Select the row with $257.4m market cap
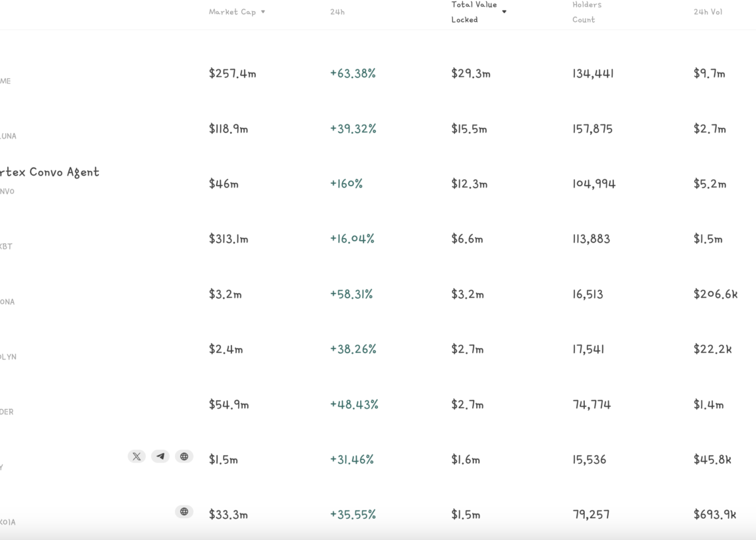Image resolution: width=756 pixels, height=540 pixels. tap(232, 74)
